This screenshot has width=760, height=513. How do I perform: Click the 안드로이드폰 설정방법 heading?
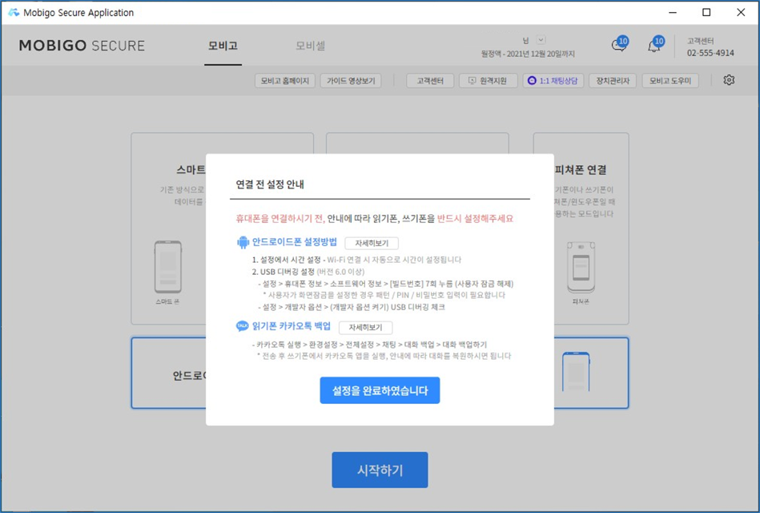click(x=294, y=242)
